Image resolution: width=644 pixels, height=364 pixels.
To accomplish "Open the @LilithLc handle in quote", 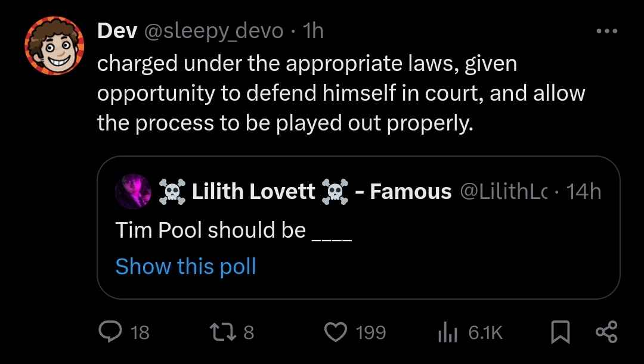I will (x=503, y=191).
